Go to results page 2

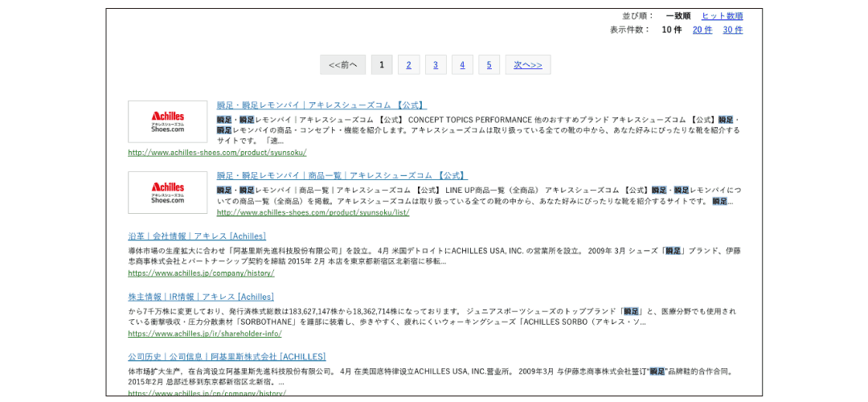click(408, 65)
